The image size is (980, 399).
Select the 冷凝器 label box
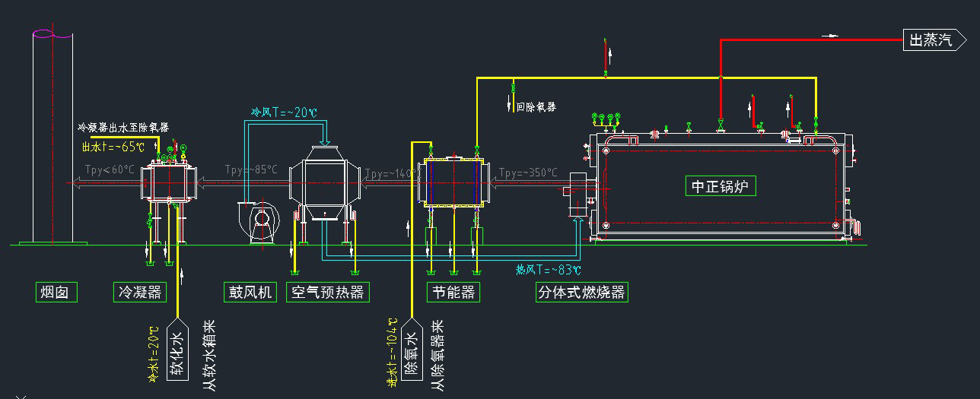pos(139,292)
